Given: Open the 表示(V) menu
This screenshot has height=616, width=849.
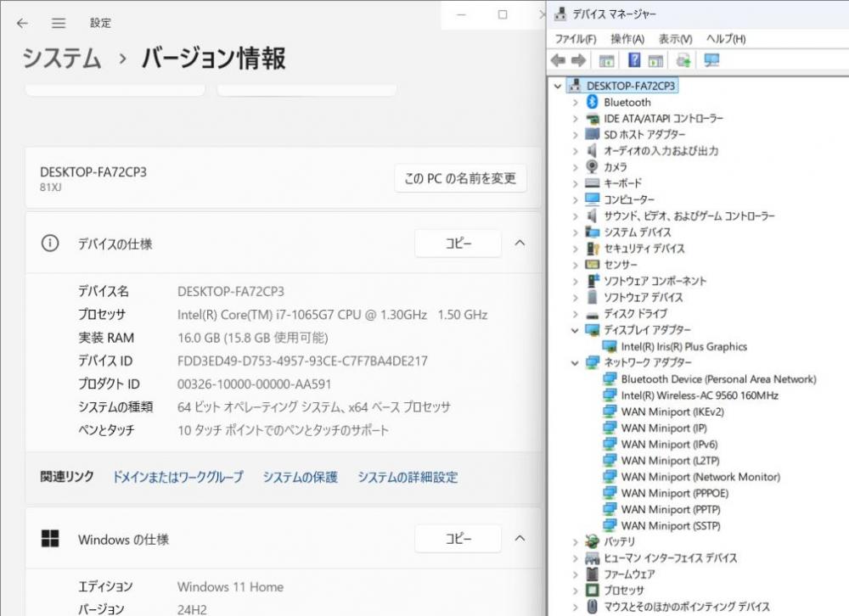Looking at the screenshot, I should (x=675, y=38).
